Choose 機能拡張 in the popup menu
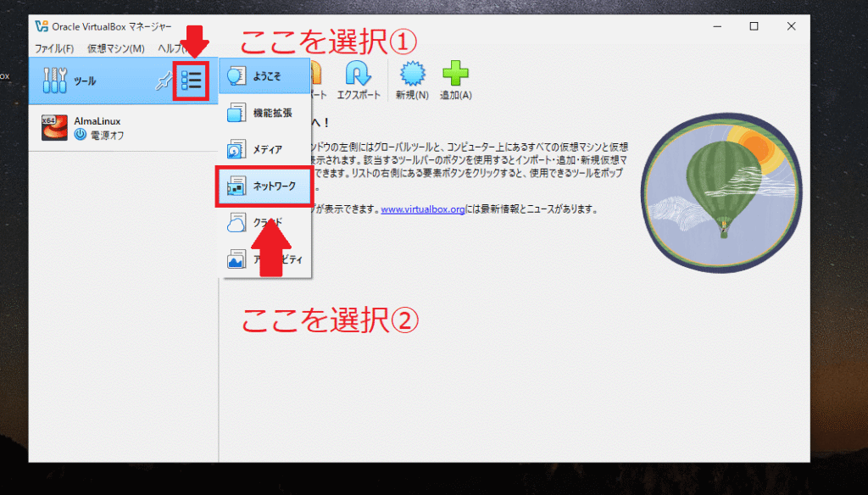868x495 pixels. coord(264,113)
